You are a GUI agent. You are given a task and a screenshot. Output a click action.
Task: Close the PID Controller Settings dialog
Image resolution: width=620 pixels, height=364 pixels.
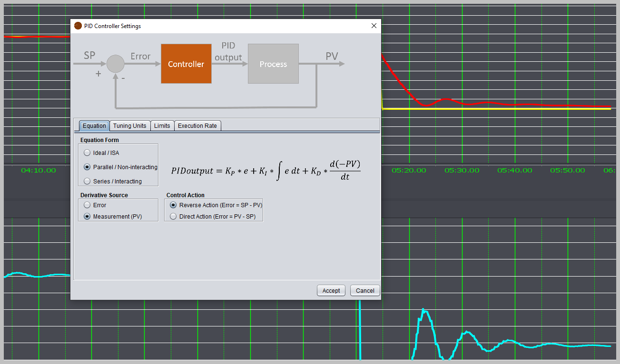pos(374,26)
